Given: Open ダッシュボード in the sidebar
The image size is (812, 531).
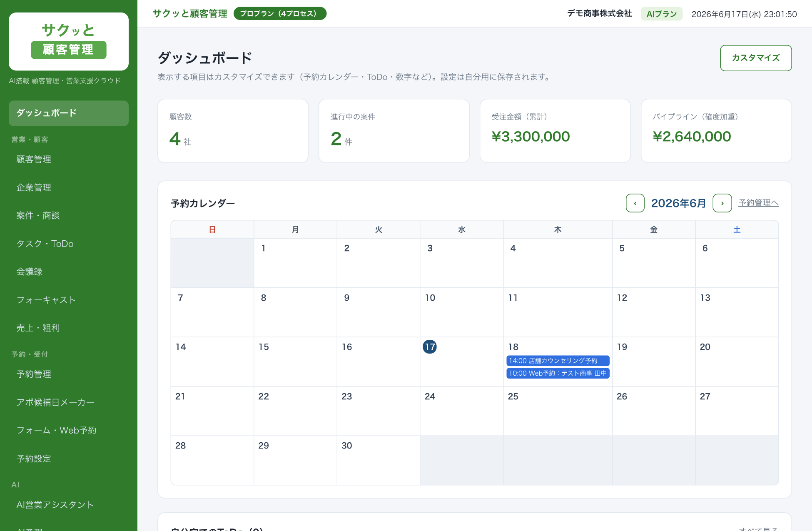Looking at the screenshot, I should [x=69, y=113].
